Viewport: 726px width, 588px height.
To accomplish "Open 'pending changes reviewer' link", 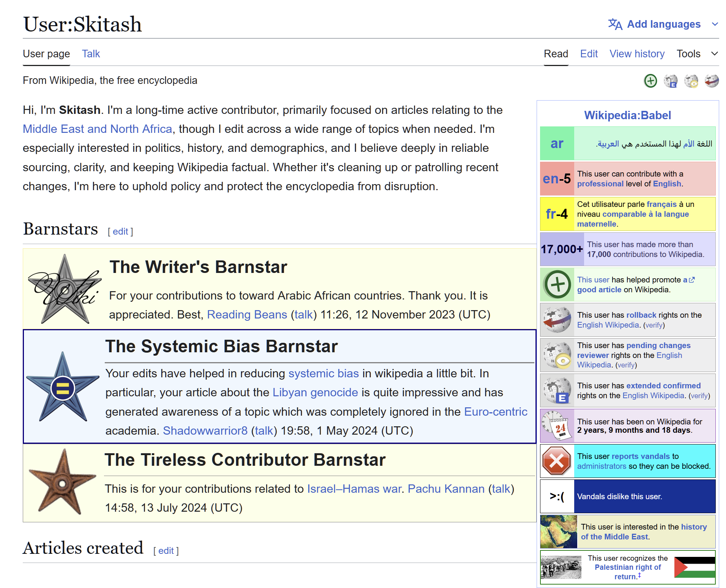I will coord(634,350).
